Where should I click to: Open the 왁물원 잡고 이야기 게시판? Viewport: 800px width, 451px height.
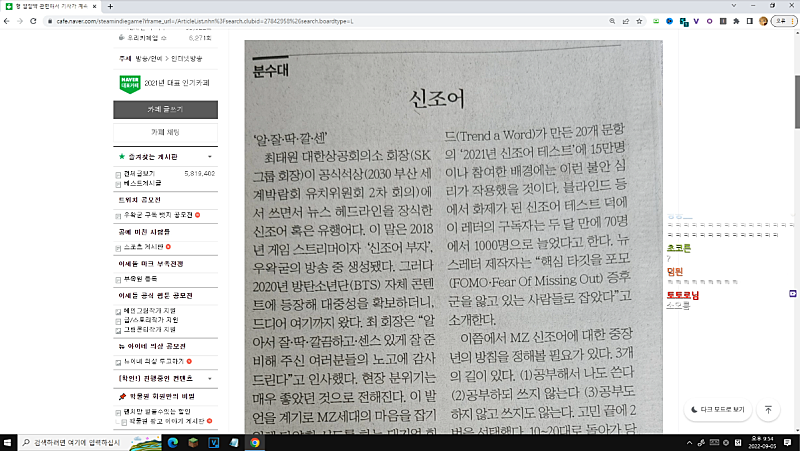pos(166,421)
